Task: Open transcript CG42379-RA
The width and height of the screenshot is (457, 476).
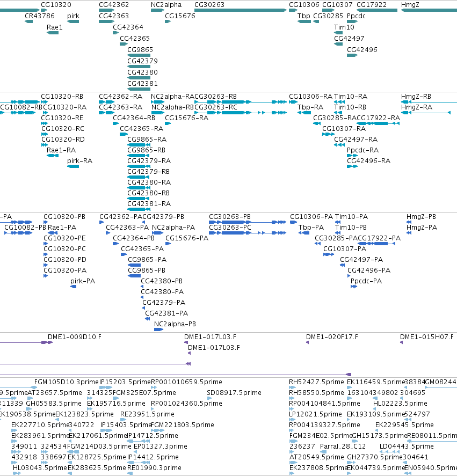Action: 149,160
